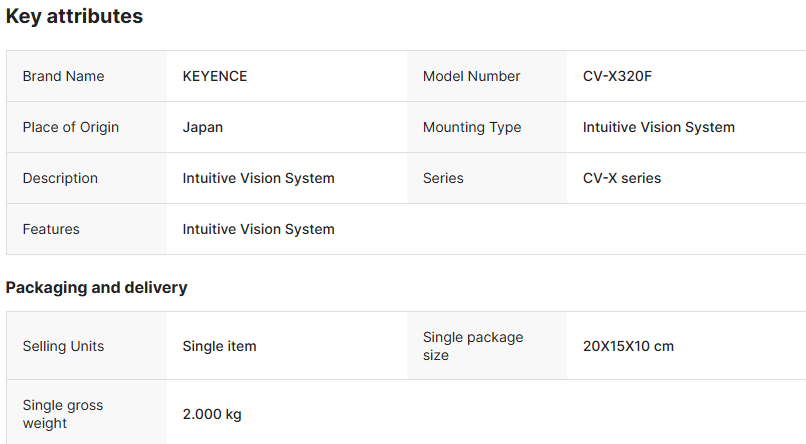Click the Mounting Type label cell
This screenshot has width=806, height=444.
472,127
